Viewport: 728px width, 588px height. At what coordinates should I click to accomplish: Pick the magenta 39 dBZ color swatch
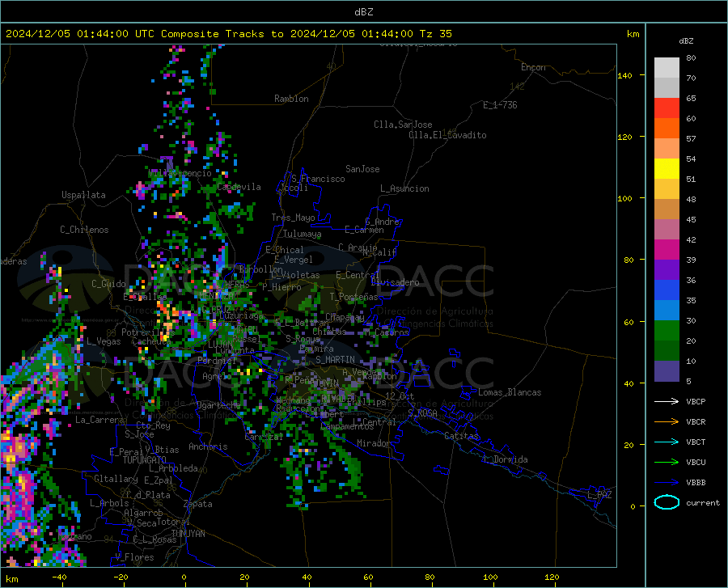pos(667,250)
